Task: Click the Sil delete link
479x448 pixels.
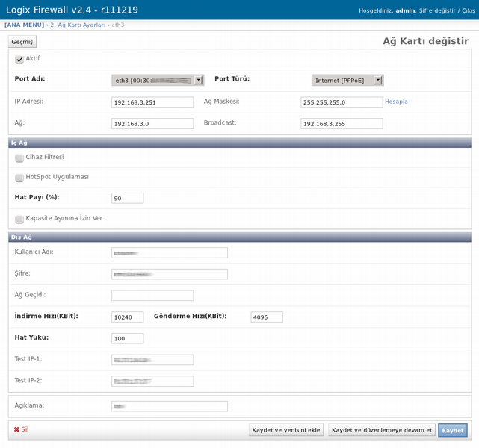Action: 25,429
